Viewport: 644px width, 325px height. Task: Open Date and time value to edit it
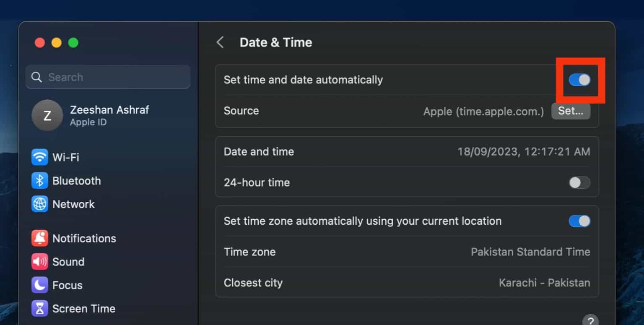(524, 151)
